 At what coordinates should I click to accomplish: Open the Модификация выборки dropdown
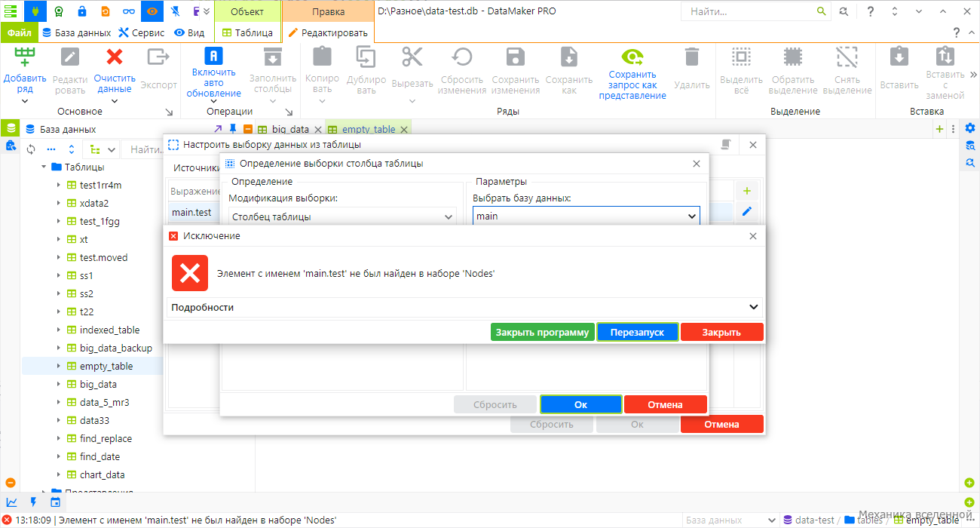(342, 216)
